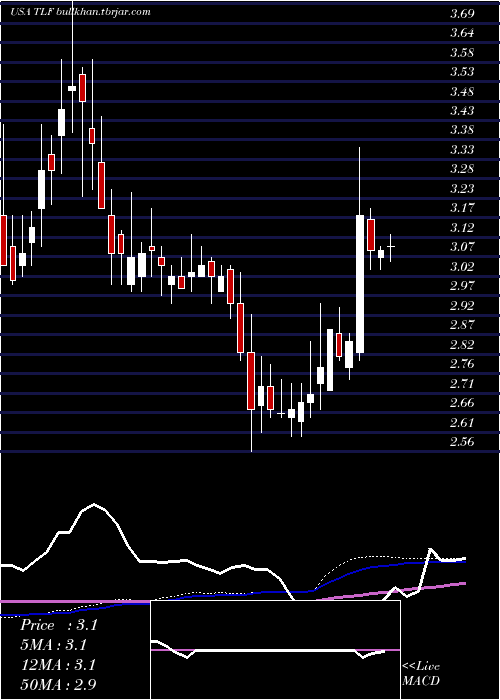Click the 3.12 price axis label
Viewport: 500px width, 700px height.
462,228
